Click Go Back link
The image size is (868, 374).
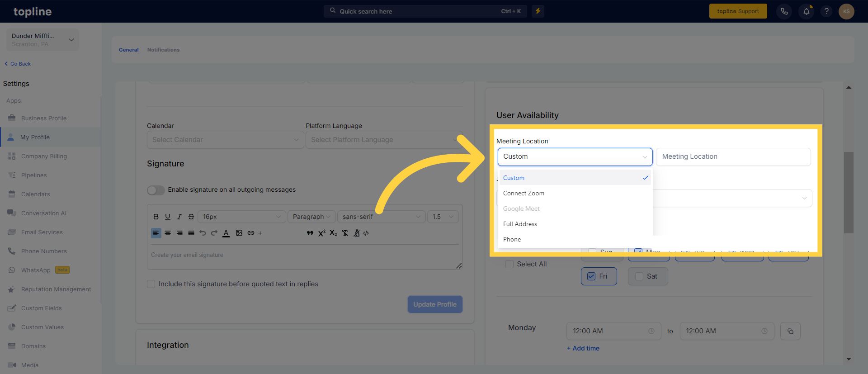coord(18,64)
